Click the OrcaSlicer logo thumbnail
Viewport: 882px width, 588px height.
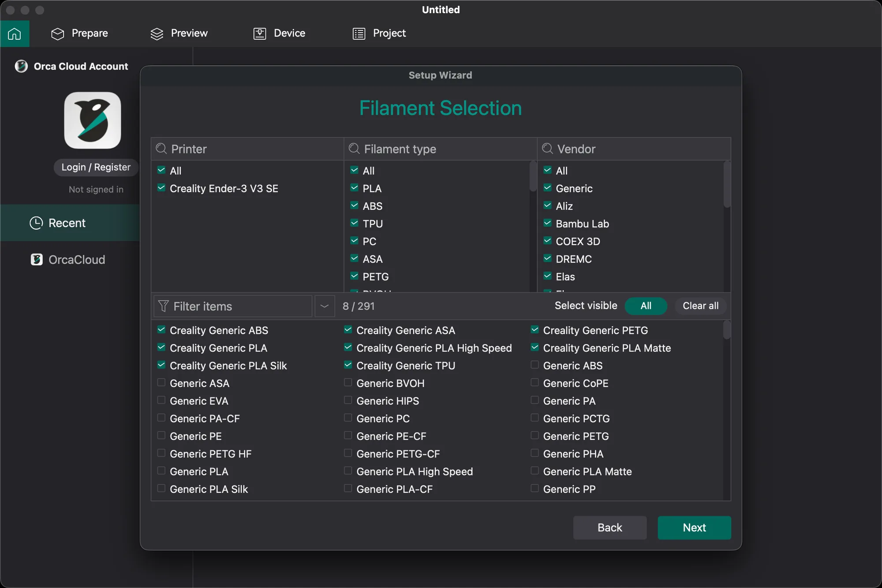pyautogui.click(x=93, y=120)
